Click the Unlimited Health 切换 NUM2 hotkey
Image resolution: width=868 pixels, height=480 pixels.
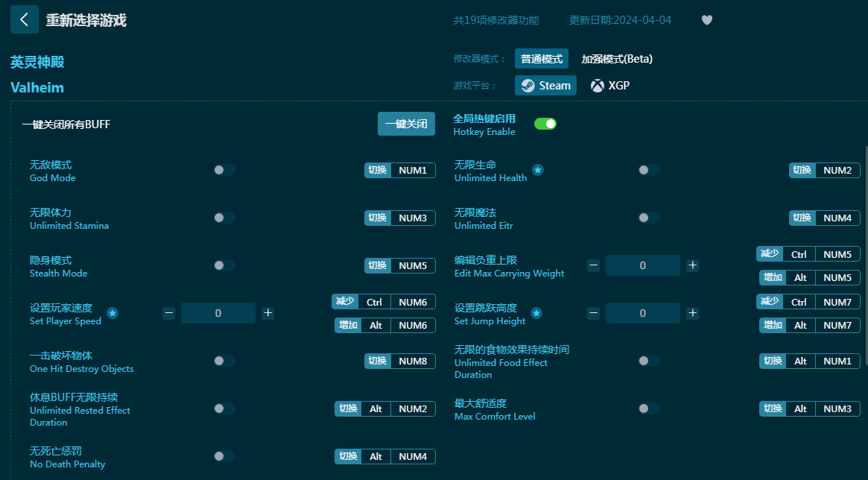pyautogui.click(x=824, y=170)
